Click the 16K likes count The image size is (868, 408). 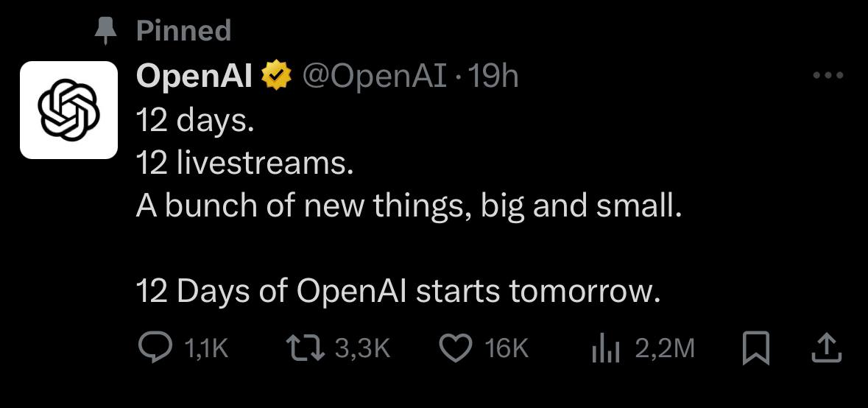click(507, 348)
